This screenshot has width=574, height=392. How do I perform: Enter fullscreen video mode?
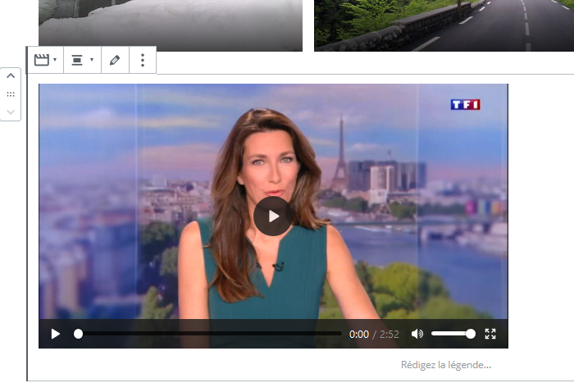[490, 334]
